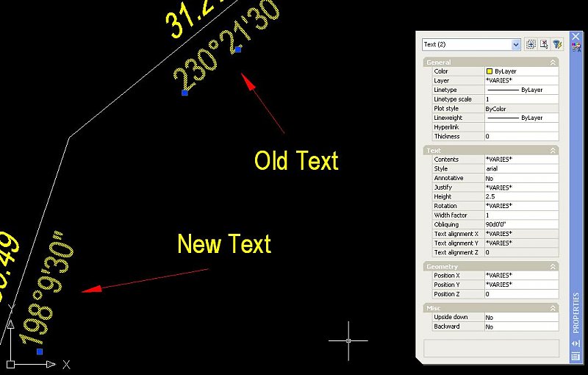Viewport: 588px width, 375px height.
Task: Click the Linetype ByLayer value
Action: 521,90
